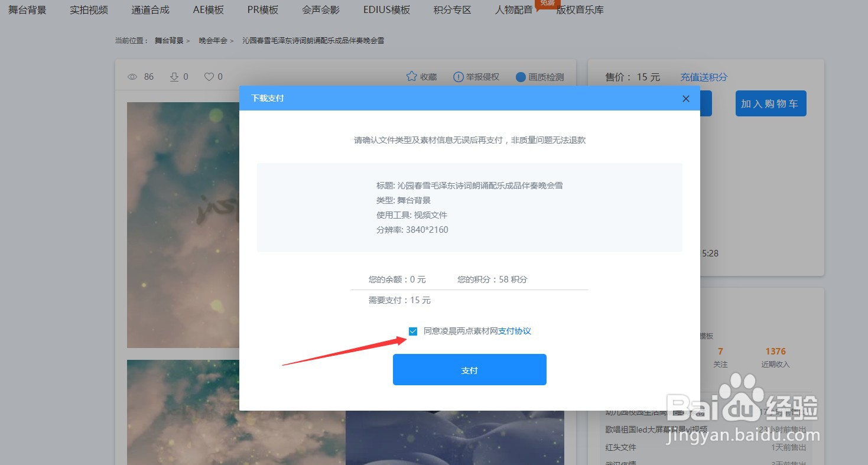The height and width of the screenshot is (465, 868).
Task: Click the 下载支付 dialog title
Action: coord(268,98)
